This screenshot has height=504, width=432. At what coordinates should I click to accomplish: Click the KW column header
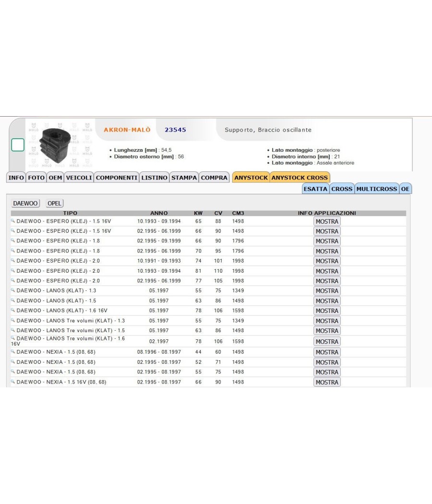click(198, 213)
